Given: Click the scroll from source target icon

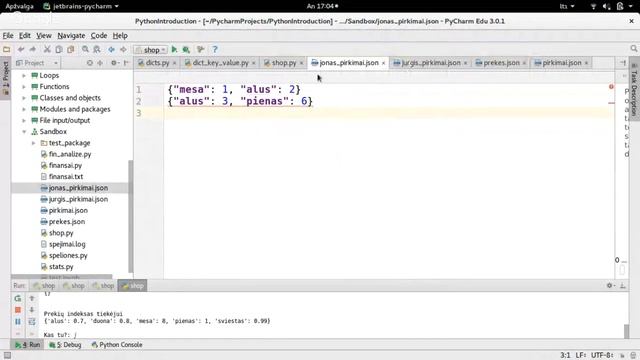Looking at the screenshot, I should pos(90,63).
